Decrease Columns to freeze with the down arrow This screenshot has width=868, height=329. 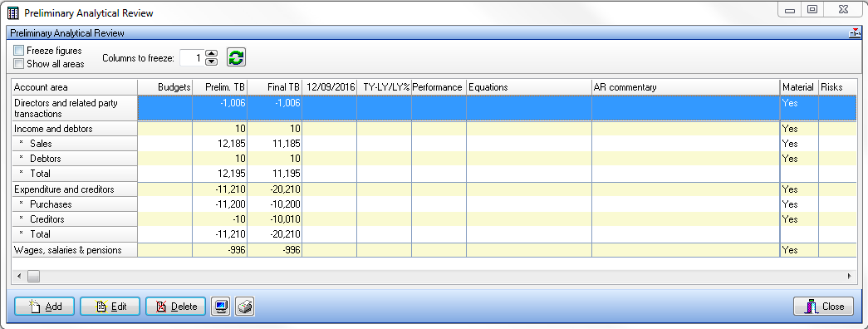pos(212,61)
